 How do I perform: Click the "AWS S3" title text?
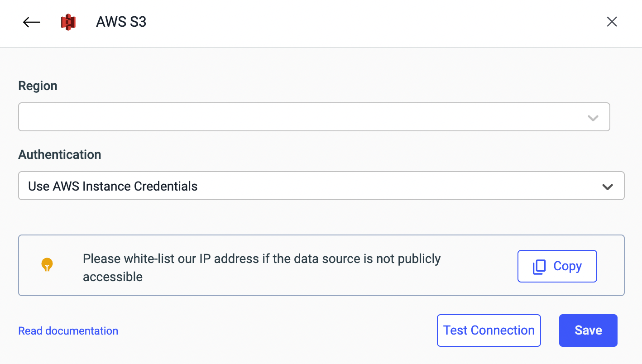(x=121, y=22)
